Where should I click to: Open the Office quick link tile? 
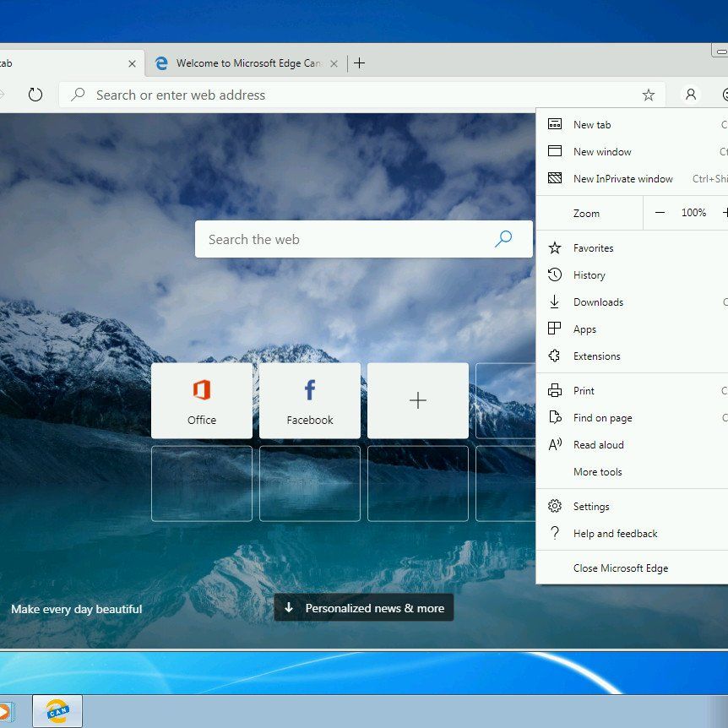pyautogui.click(x=202, y=400)
